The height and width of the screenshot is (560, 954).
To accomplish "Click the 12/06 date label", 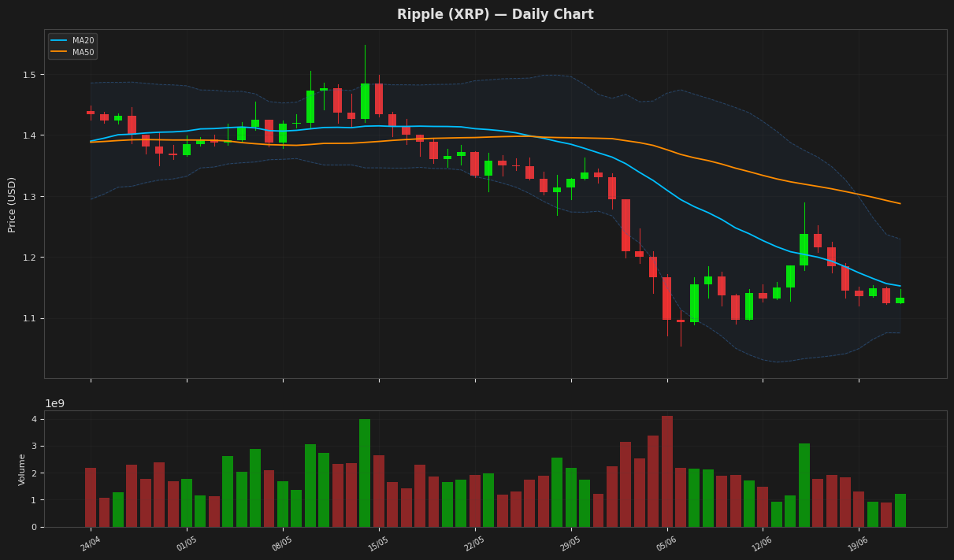I will 763,543.
